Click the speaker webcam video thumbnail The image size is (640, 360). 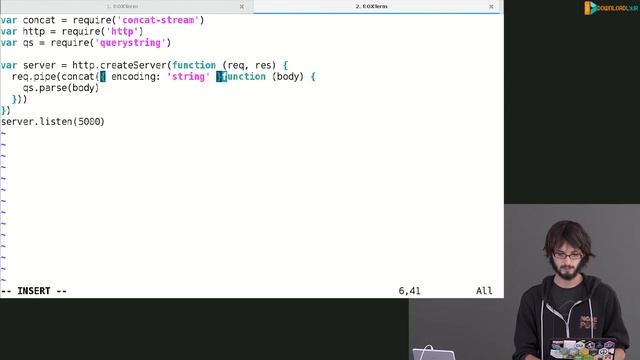(571, 282)
